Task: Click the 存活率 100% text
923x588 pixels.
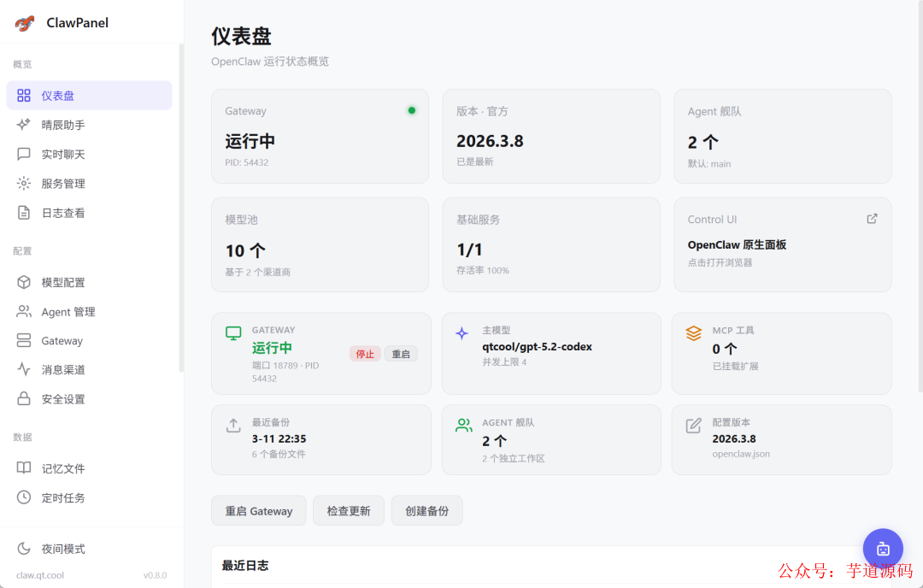Action: tap(483, 270)
